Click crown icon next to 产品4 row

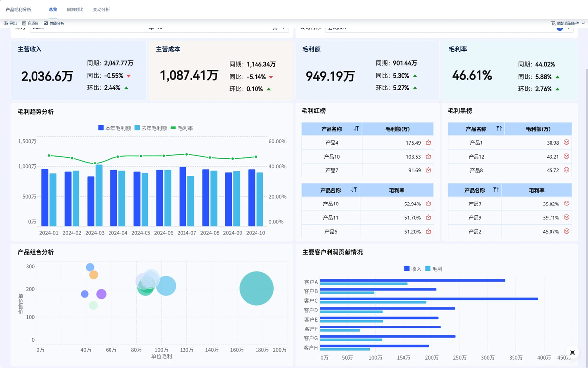coord(428,143)
